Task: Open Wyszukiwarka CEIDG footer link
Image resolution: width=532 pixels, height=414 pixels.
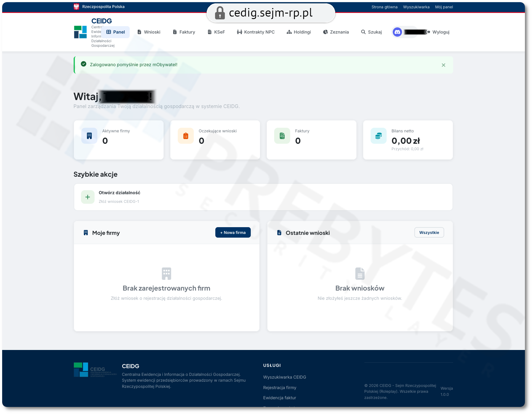Action: (x=285, y=377)
